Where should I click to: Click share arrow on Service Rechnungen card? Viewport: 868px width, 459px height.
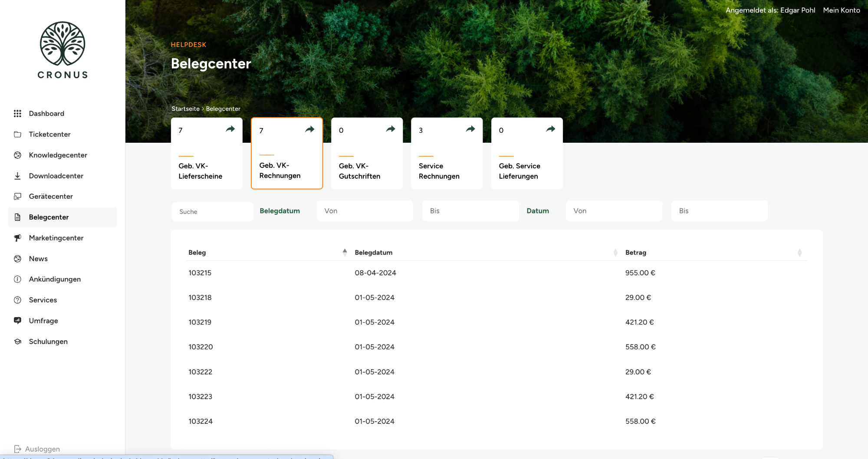470,129
